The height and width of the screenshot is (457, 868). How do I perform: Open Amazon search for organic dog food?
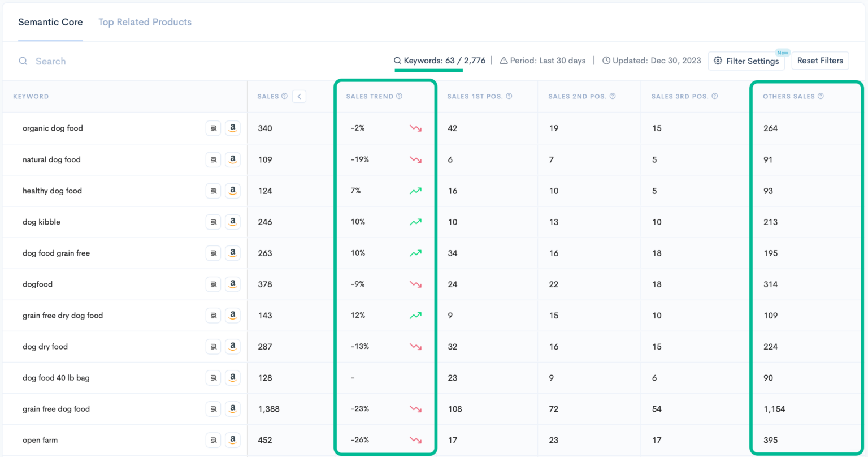pos(232,128)
